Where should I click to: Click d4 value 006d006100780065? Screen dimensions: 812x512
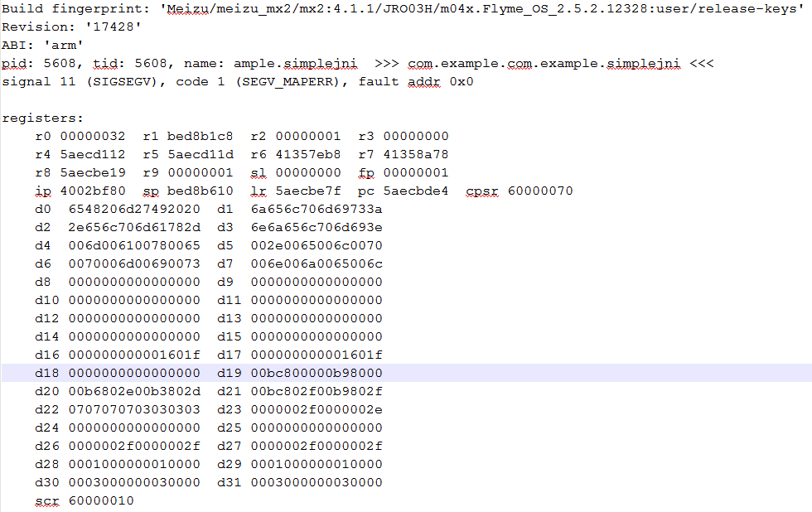tap(134, 245)
